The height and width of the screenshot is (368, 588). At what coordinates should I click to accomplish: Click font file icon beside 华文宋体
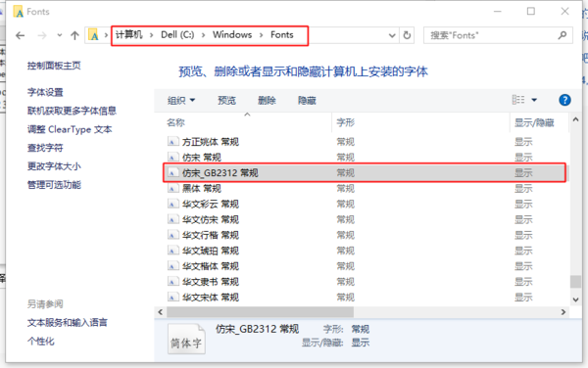pyautogui.click(x=172, y=298)
